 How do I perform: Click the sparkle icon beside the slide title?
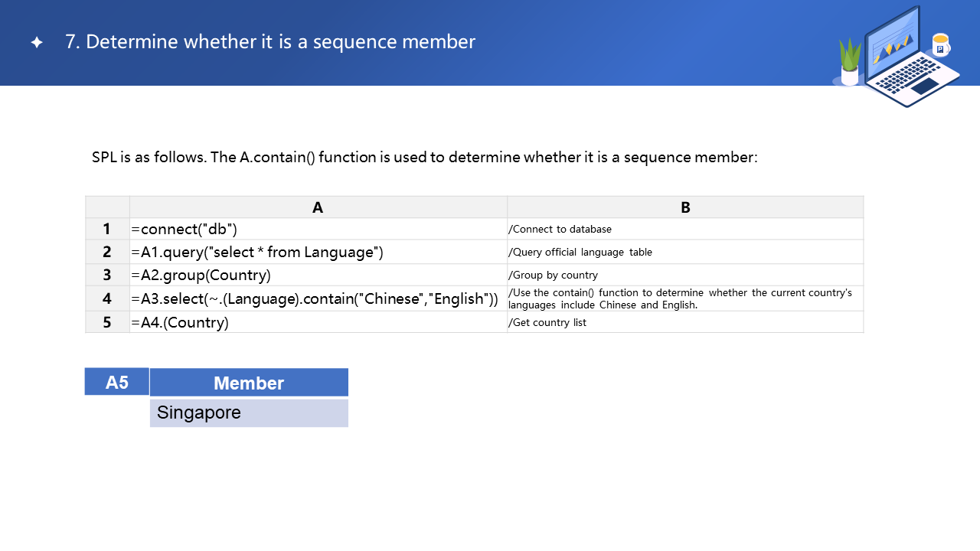[x=37, y=43]
